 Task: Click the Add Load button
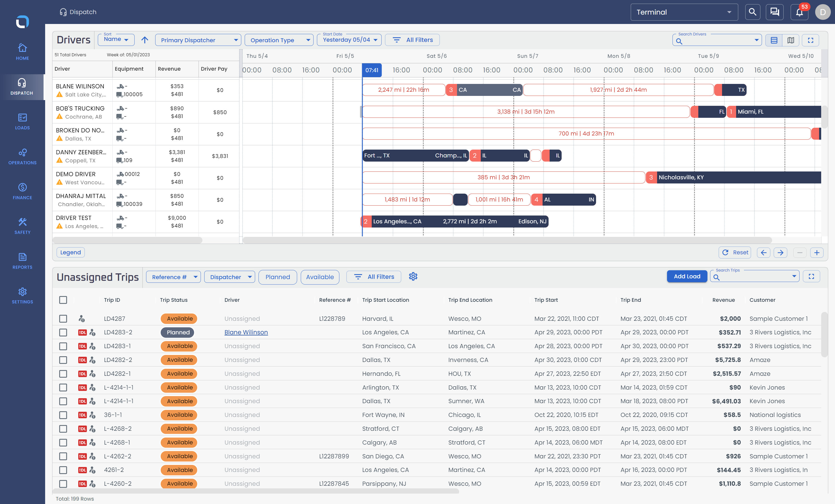687,276
